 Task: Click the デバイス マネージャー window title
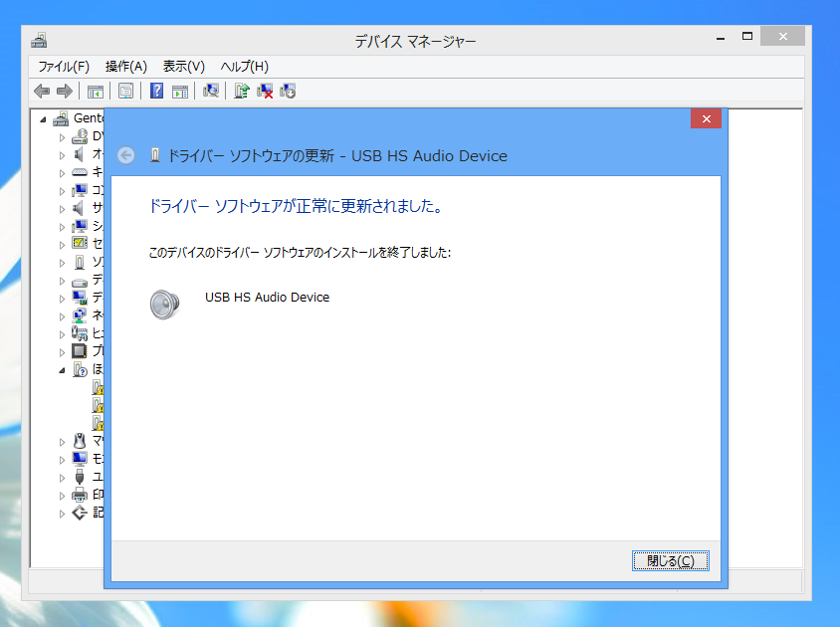[x=415, y=41]
